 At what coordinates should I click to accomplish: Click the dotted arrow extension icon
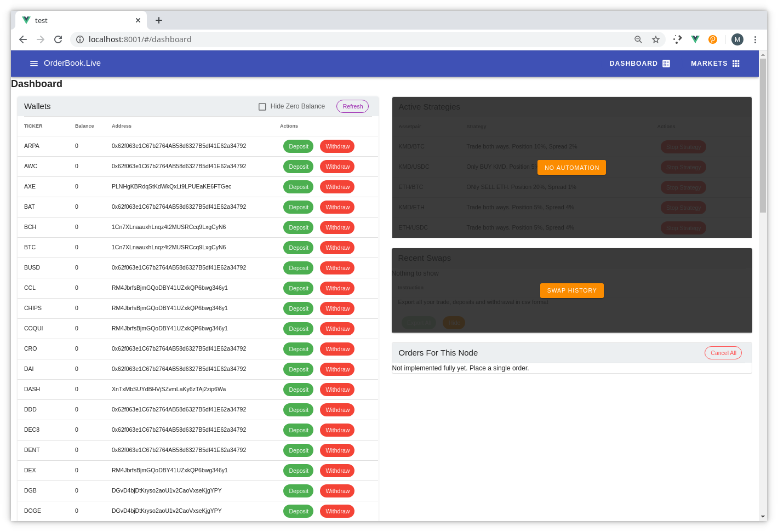click(678, 39)
